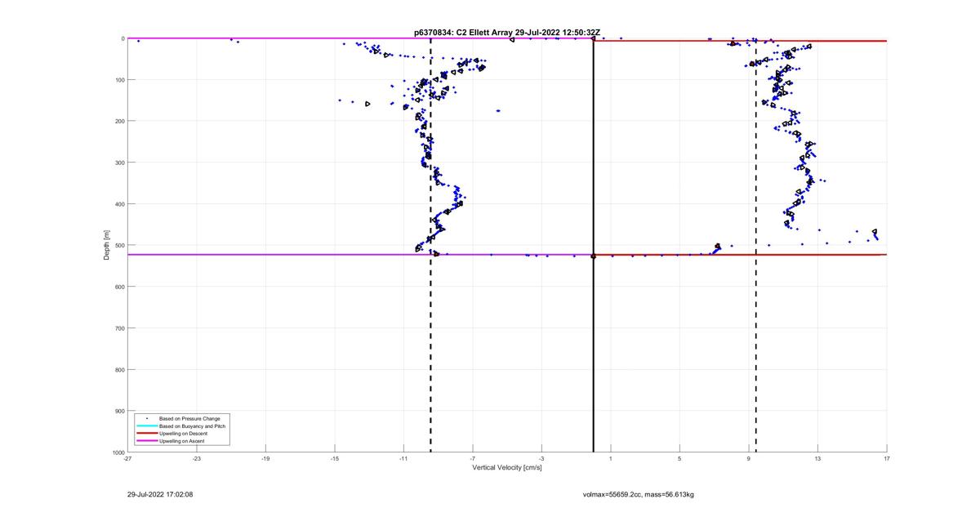Click y-axis tick label '400'
This screenshot has width=980, height=508.
pyautogui.click(x=118, y=204)
